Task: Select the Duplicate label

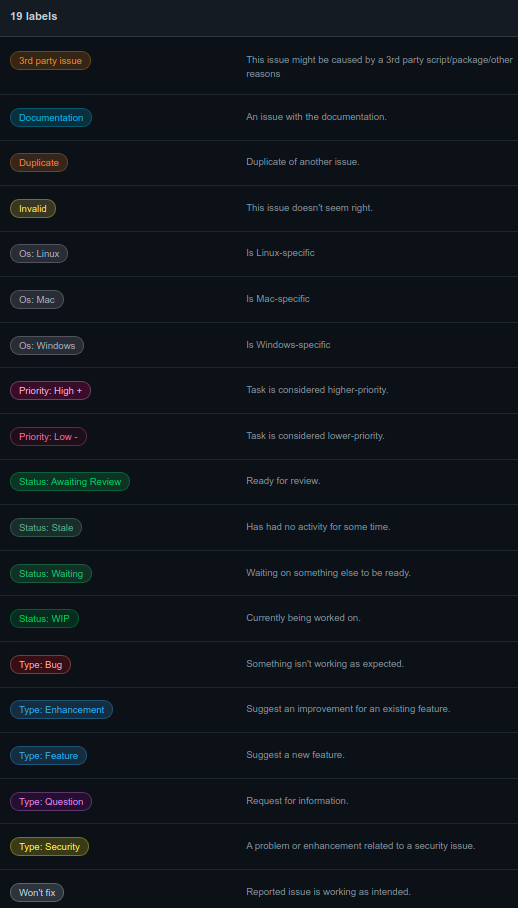Action: coord(39,163)
